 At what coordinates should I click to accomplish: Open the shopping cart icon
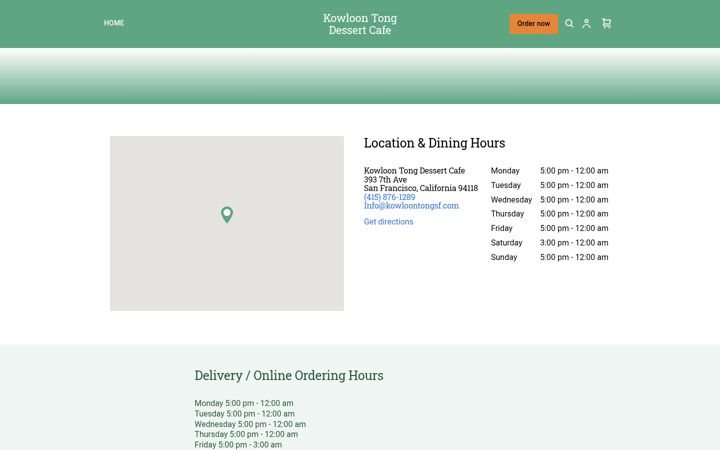607,23
